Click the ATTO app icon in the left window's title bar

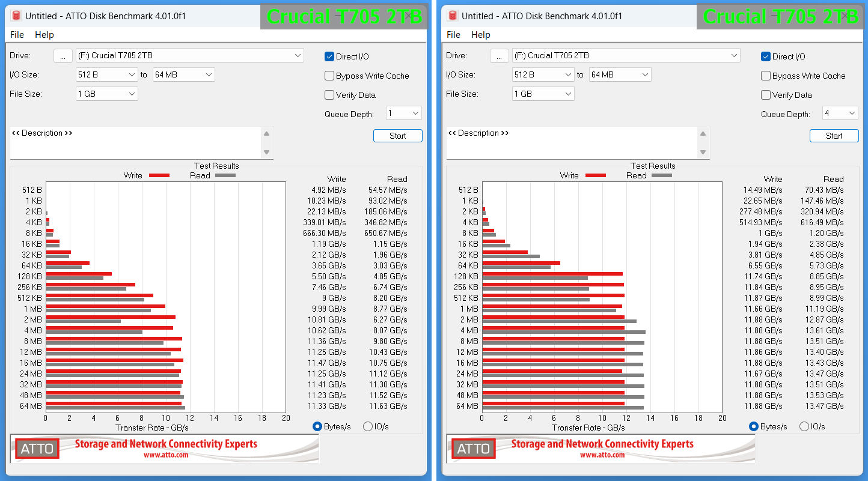click(16, 16)
